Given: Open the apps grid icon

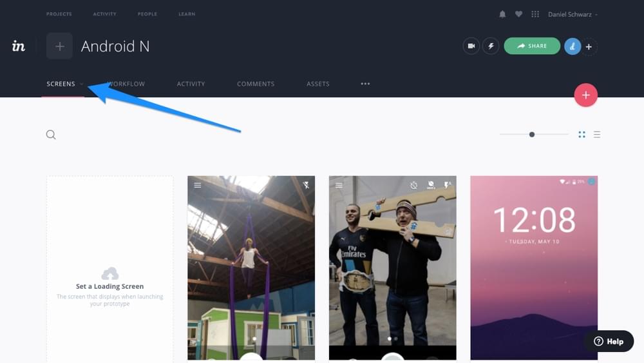Looking at the screenshot, I should coord(535,14).
